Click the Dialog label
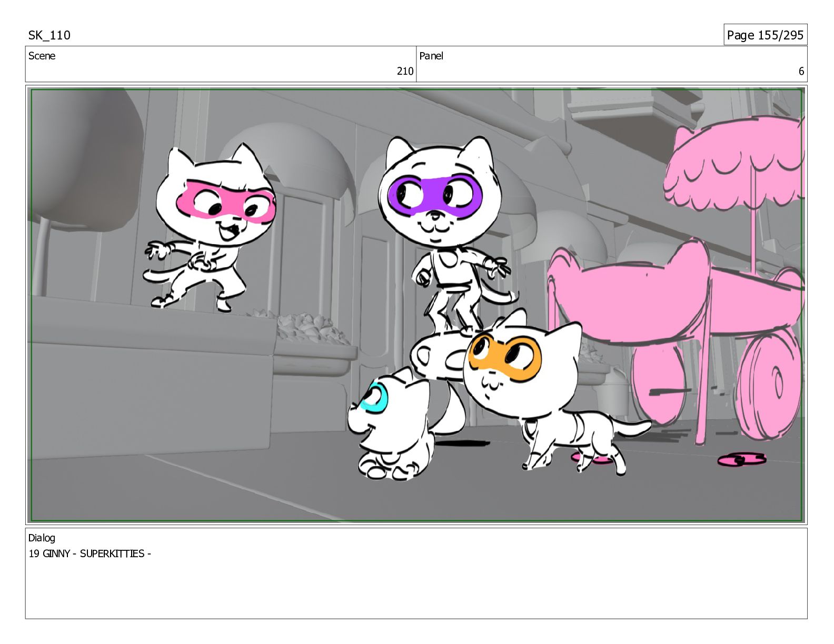Screen dimensions: 834x644 pyautogui.click(x=42, y=538)
